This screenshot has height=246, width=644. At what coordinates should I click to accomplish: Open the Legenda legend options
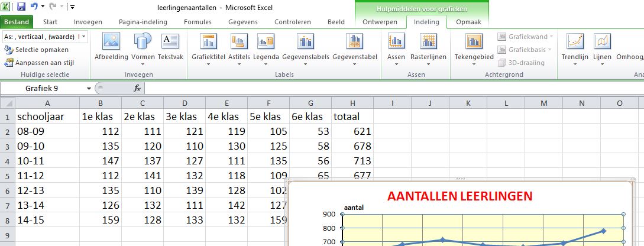[266, 48]
